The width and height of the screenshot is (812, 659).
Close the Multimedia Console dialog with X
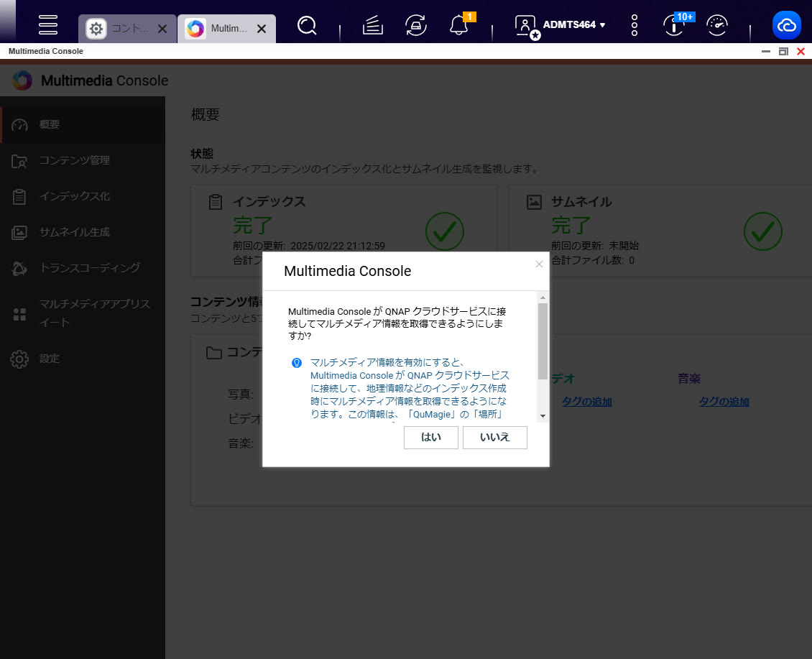(539, 264)
